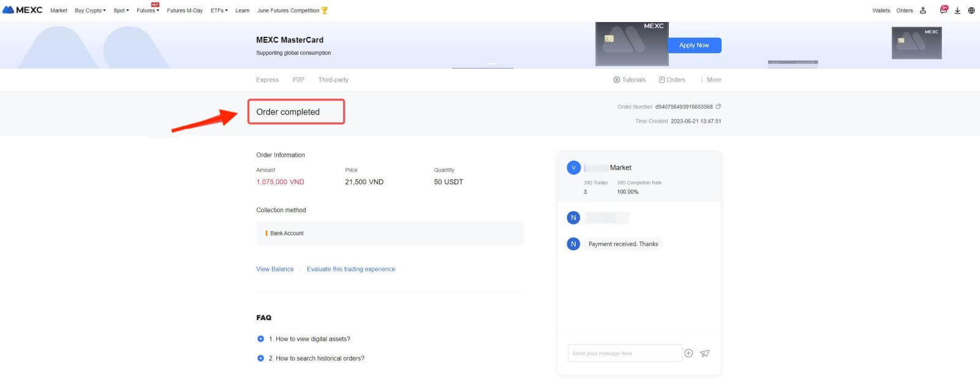980x390 pixels.
Task: Click the Apply Now button
Action: coord(694,45)
